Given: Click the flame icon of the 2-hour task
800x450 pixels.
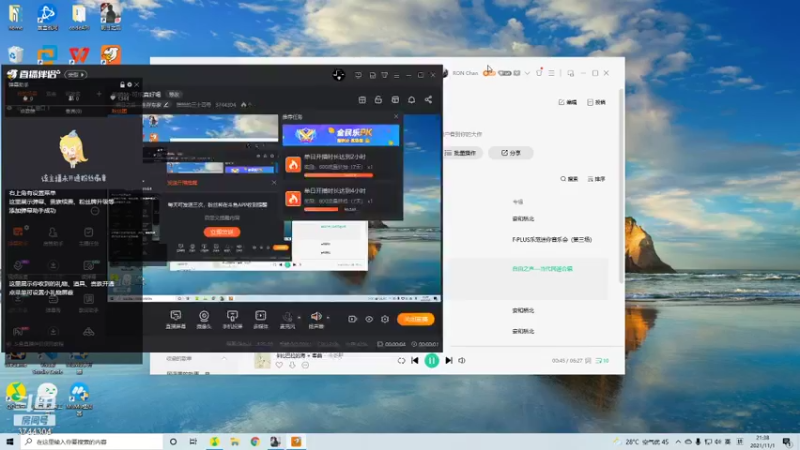Looking at the screenshot, I should tap(293, 164).
